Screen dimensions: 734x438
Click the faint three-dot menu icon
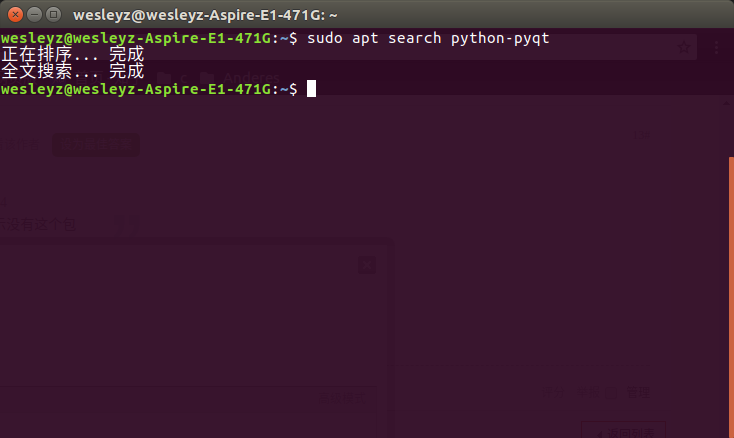[x=717, y=47]
